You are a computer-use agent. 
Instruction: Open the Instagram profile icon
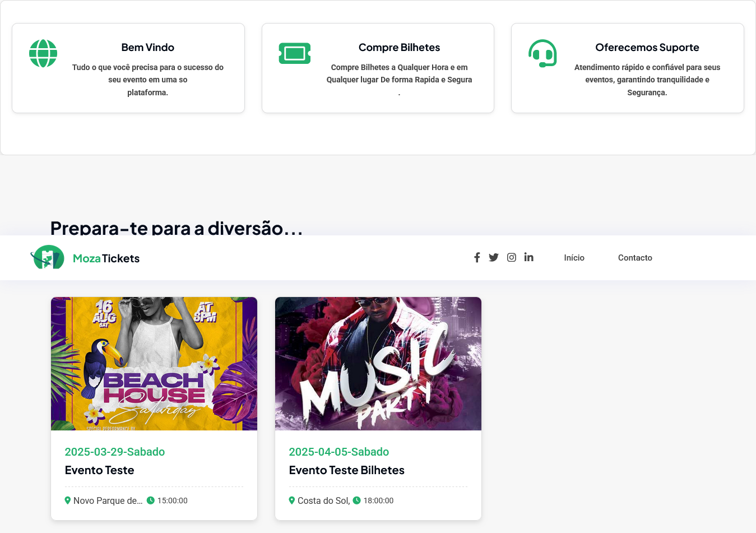511,257
